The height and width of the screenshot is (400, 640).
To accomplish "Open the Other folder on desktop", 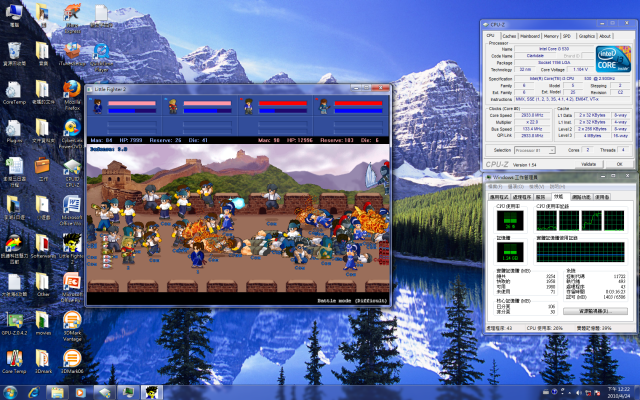I will pos(43,284).
